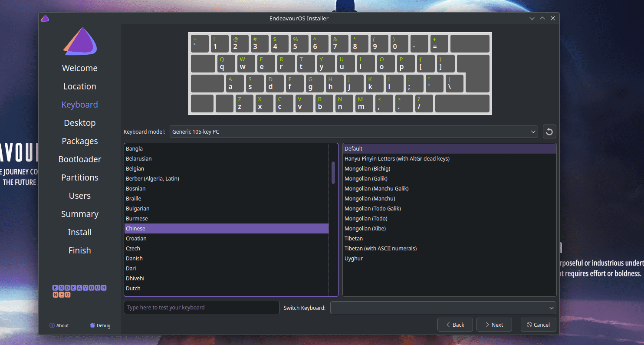Select Braille layout
Screen dimensions: 644x345
point(227,199)
